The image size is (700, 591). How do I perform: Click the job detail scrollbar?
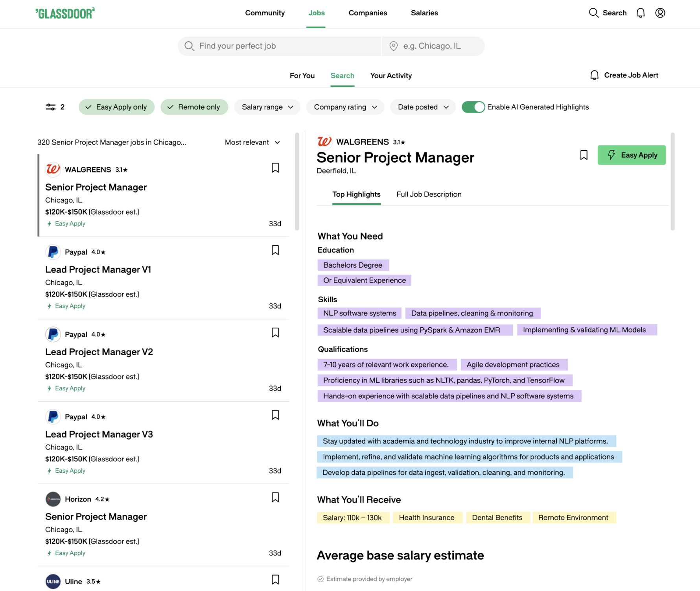click(673, 182)
